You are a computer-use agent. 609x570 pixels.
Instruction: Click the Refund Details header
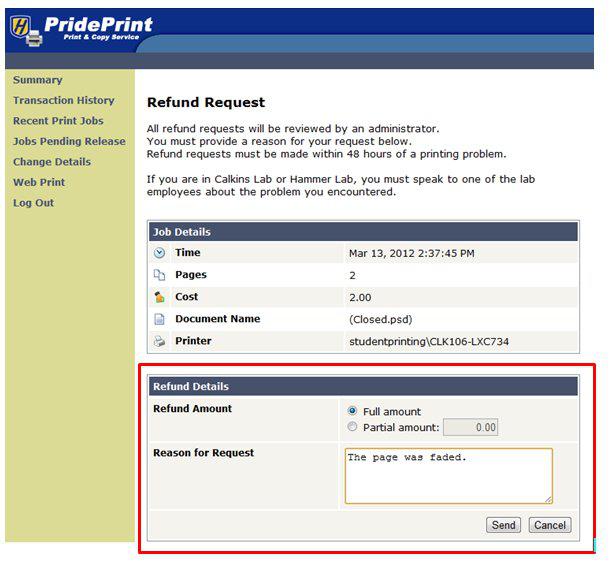pos(363,386)
